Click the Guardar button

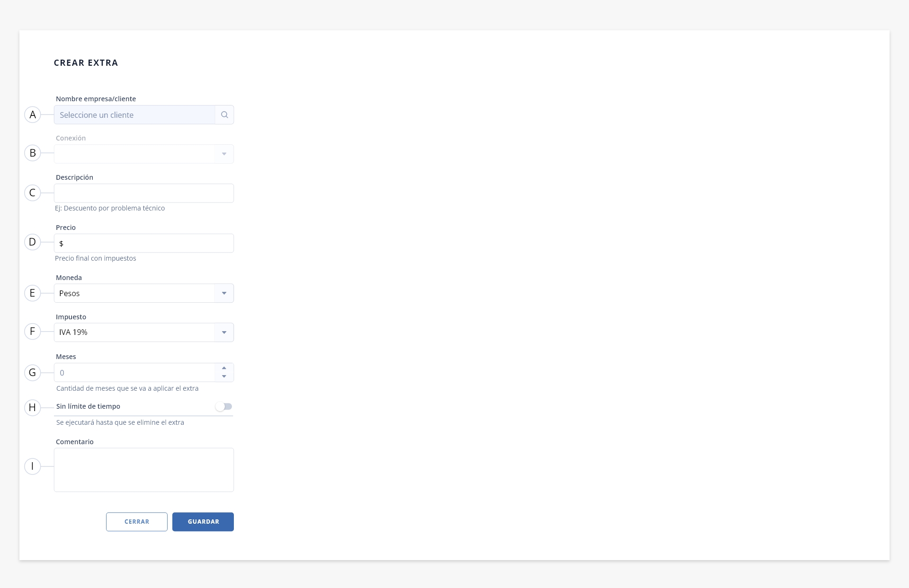click(x=203, y=522)
